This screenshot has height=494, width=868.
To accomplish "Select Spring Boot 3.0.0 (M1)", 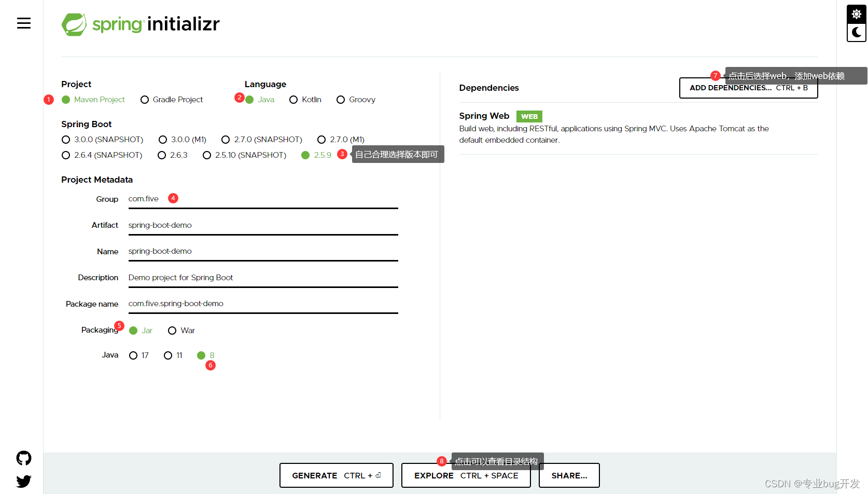I will tap(183, 140).
